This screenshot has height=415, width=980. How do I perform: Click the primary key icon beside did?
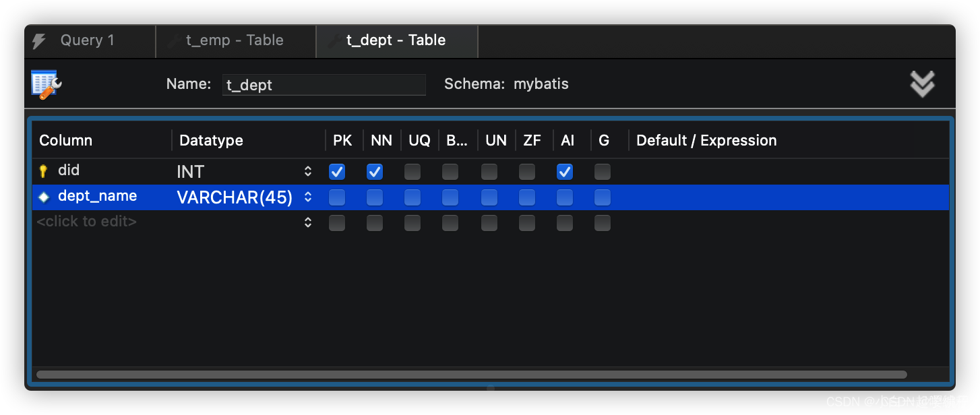pos(44,171)
